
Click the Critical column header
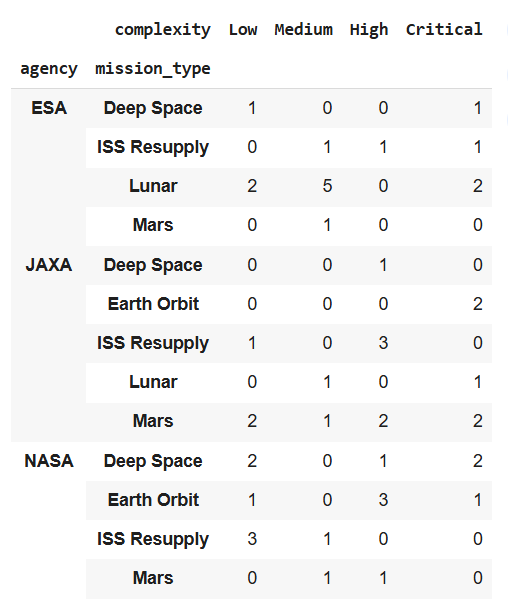pyautogui.click(x=444, y=30)
